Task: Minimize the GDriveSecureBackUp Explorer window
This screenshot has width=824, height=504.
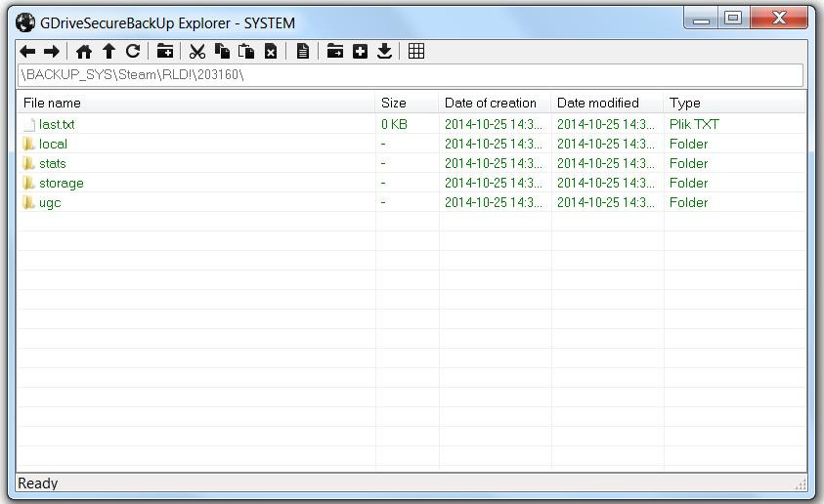Action: pos(701,19)
